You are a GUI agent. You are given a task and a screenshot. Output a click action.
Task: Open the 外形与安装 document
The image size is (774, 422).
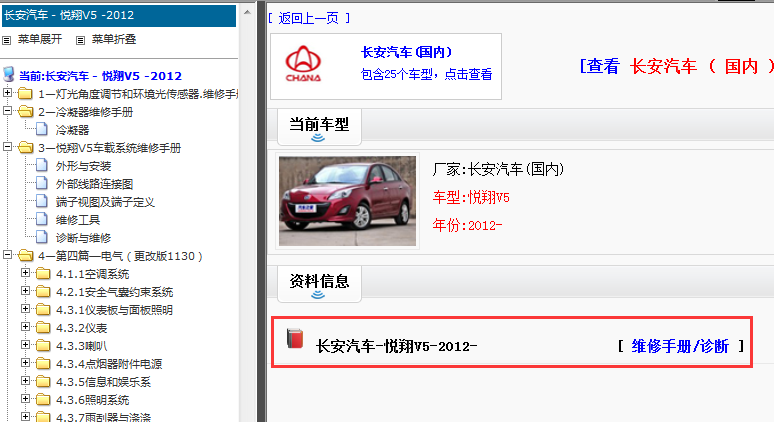click(x=83, y=166)
